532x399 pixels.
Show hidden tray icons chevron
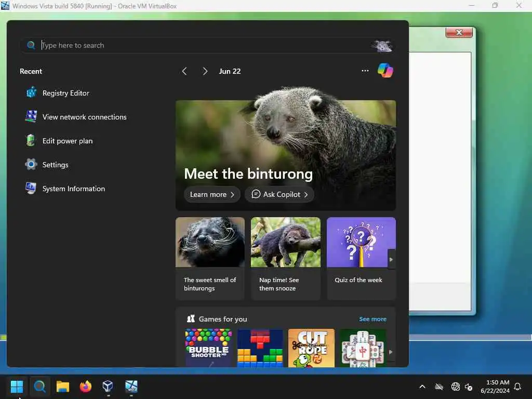422,387
